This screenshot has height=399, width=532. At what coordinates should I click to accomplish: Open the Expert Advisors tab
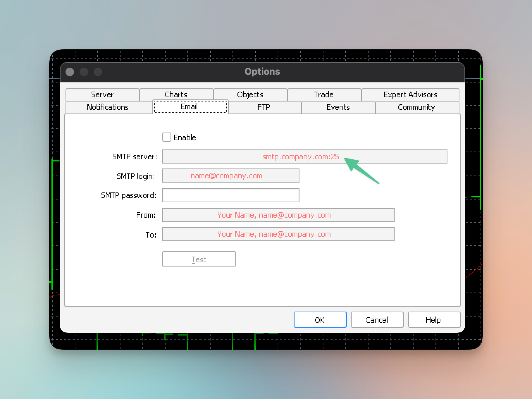[410, 94]
